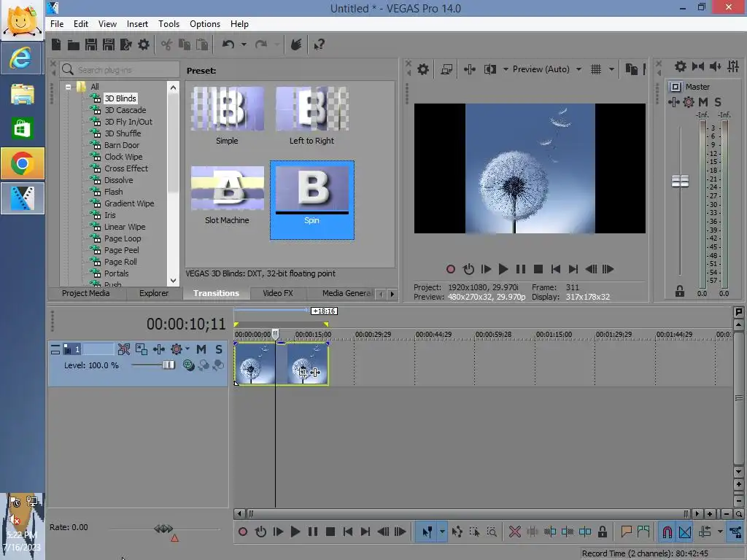This screenshot has width=747, height=560.
Task: Toggle Master fader channel lock padlock
Action: coord(680,291)
